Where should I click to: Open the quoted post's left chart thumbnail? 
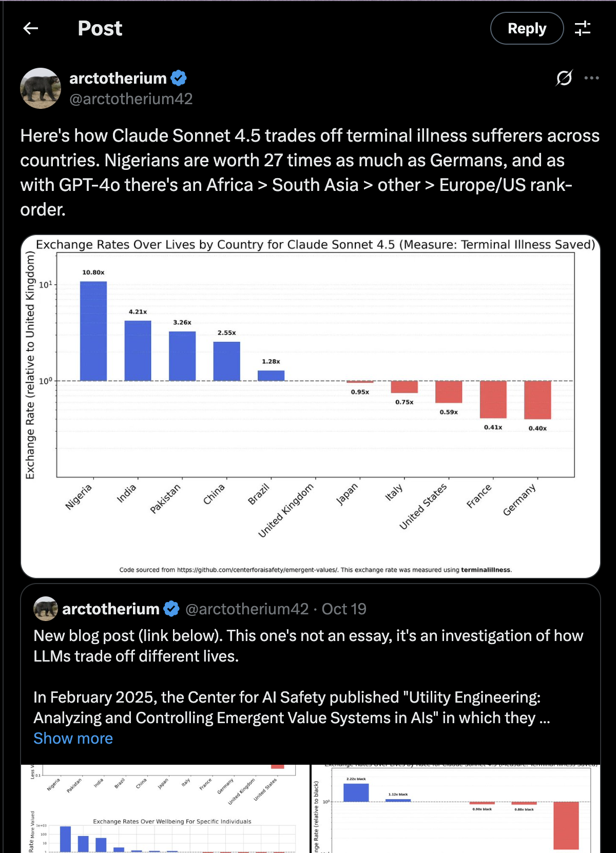coord(165,809)
